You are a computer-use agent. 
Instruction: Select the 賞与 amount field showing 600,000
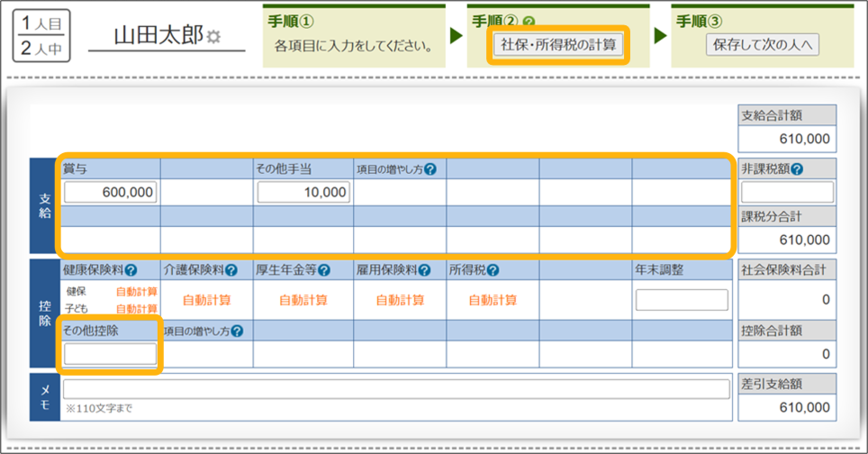click(110, 192)
